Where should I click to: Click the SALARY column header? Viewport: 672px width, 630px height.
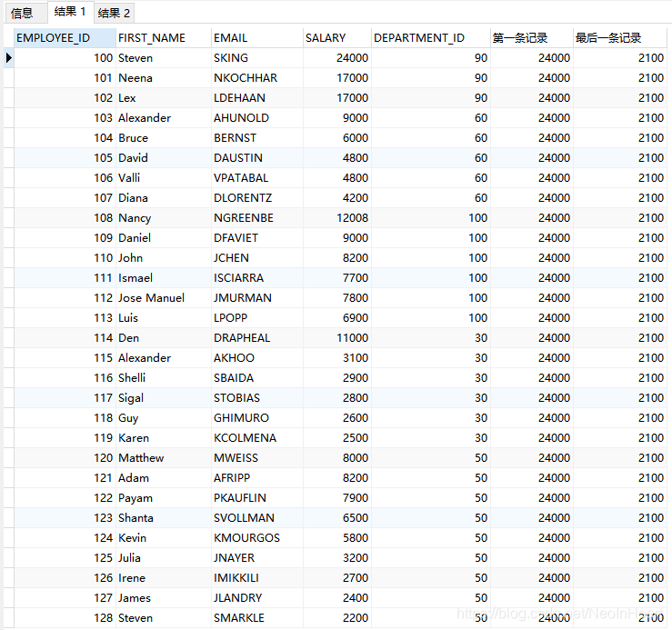[x=336, y=37]
